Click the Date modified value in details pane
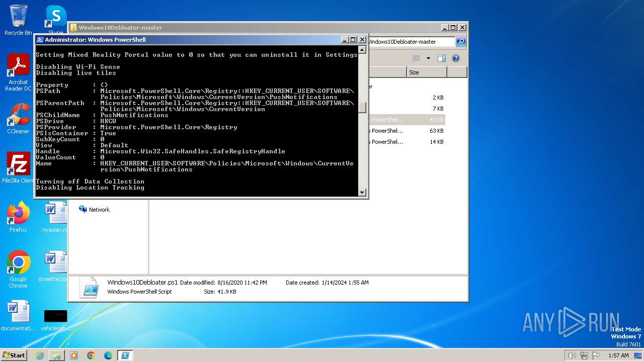The image size is (644, 362). [x=242, y=283]
